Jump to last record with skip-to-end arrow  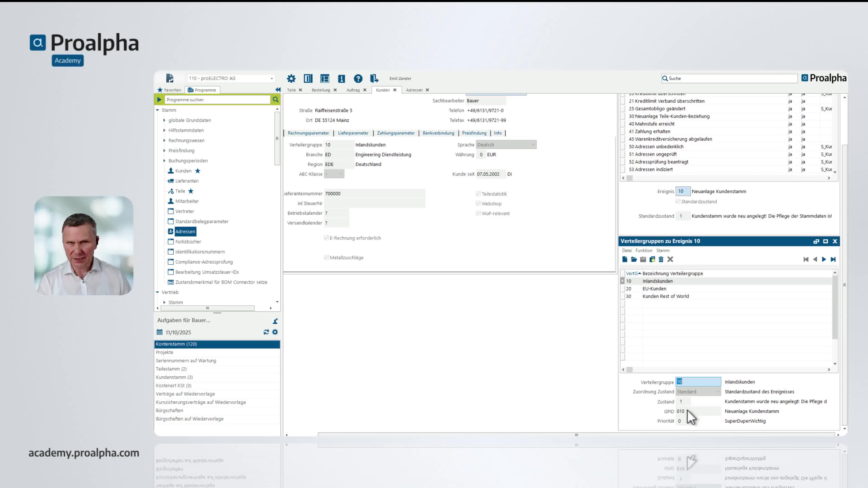pyautogui.click(x=833, y=259)
